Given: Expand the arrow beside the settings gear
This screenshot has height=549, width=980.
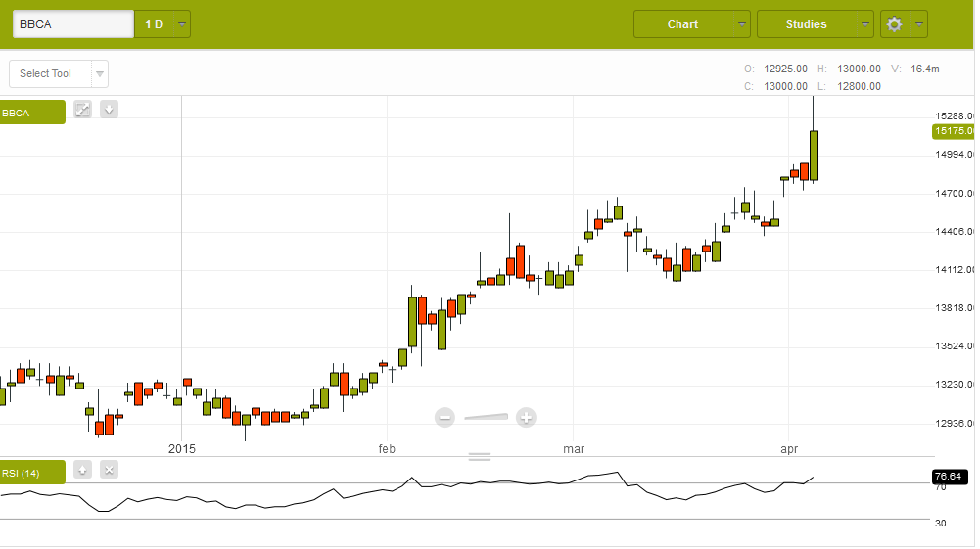Looking at the screenshot, I should pos(919,24).
